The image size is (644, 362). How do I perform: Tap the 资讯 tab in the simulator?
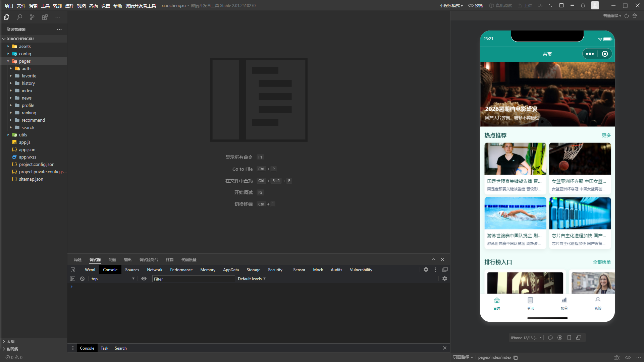tap(530, 303)
